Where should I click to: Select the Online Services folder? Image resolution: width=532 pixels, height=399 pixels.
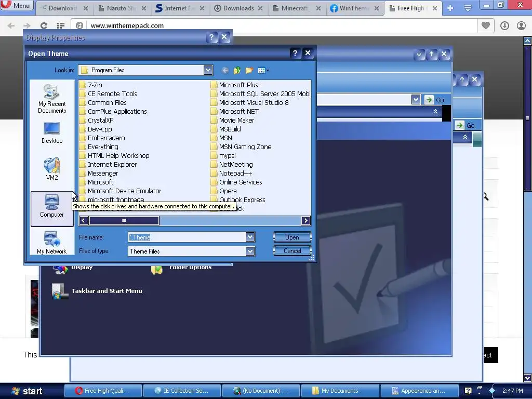[236, 182]
